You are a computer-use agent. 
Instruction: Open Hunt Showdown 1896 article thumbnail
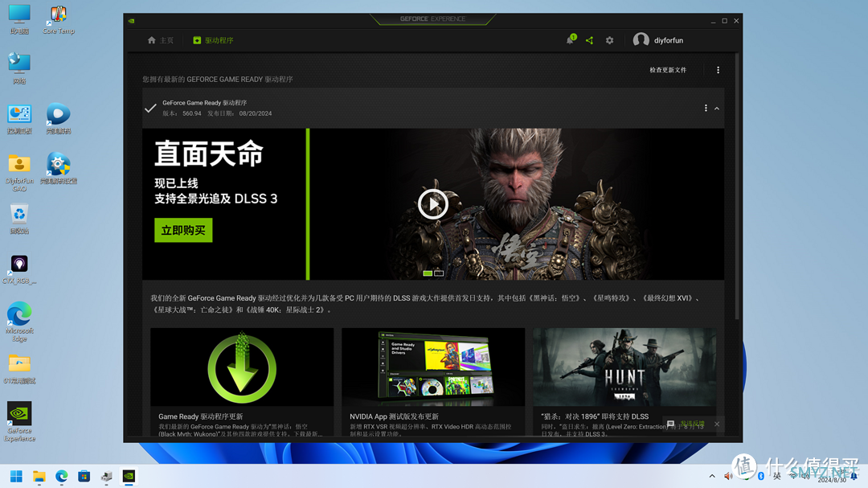624,367
